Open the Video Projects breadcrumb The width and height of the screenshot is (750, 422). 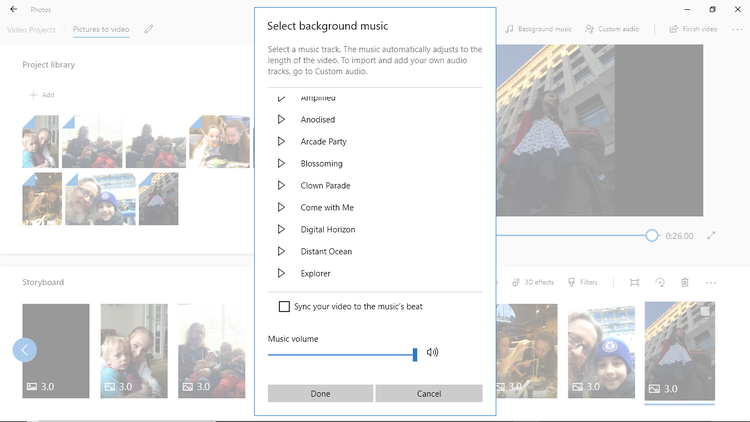[x=31, y=29]
